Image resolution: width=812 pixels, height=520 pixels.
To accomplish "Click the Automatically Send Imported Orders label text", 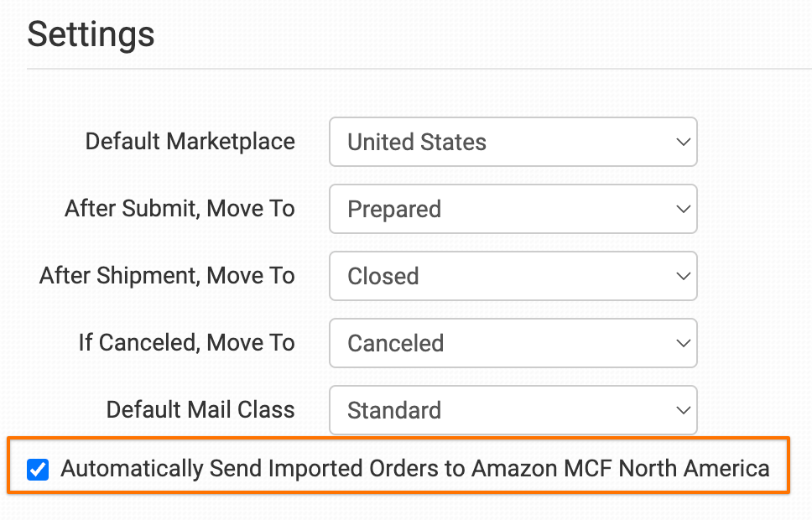I will [414, 469].
